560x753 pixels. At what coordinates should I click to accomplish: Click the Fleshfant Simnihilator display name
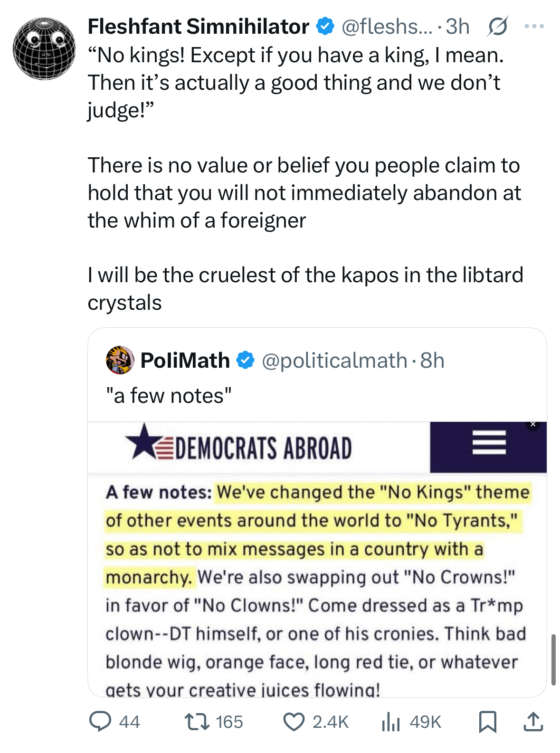pyautogui.click(x=198, y=27)
